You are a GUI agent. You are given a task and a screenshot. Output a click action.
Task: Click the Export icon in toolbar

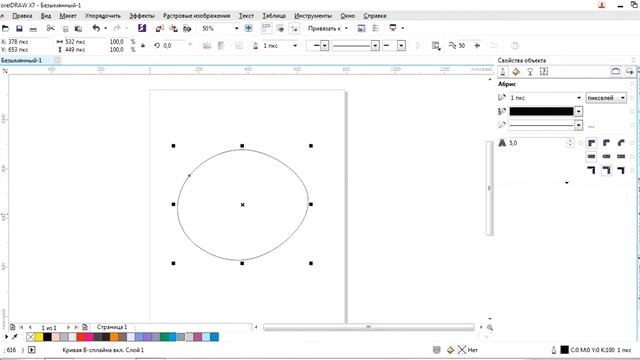coord(173,28)
